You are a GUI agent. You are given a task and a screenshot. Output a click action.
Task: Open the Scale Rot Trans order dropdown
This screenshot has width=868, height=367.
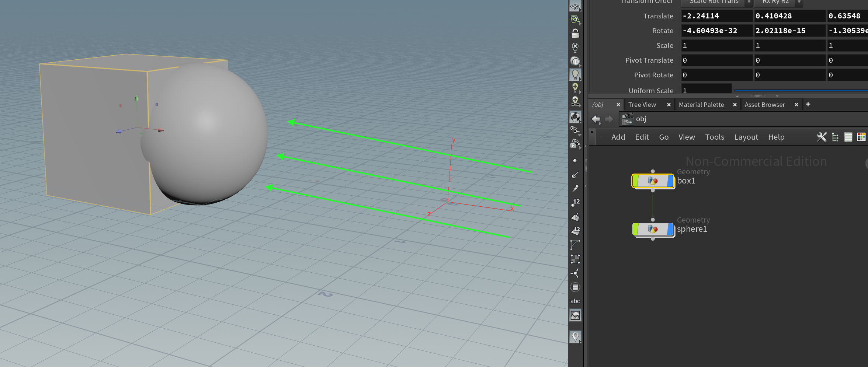716,2
